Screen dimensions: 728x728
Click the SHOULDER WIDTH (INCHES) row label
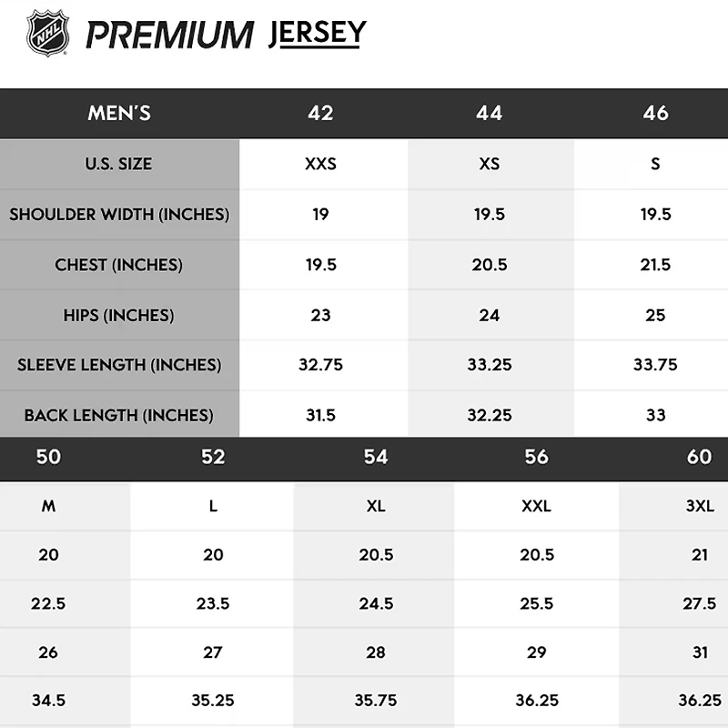(119, 215)
